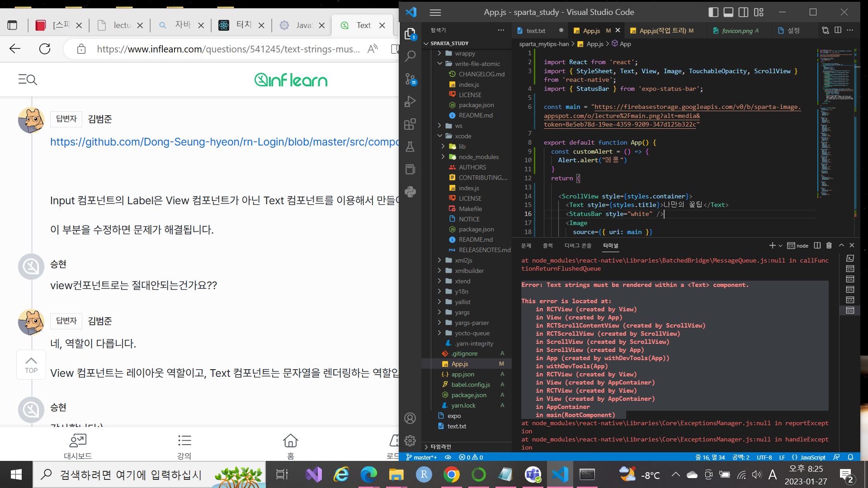The height and width of the screenshot is (488, 868).
Task: Toggle primary side bar visibility
Action: tap(713, 12)
